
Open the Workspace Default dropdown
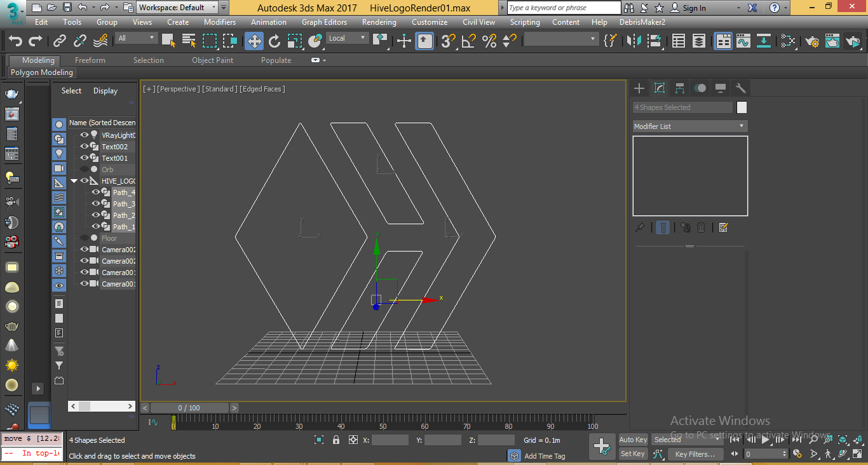(177, 8)
